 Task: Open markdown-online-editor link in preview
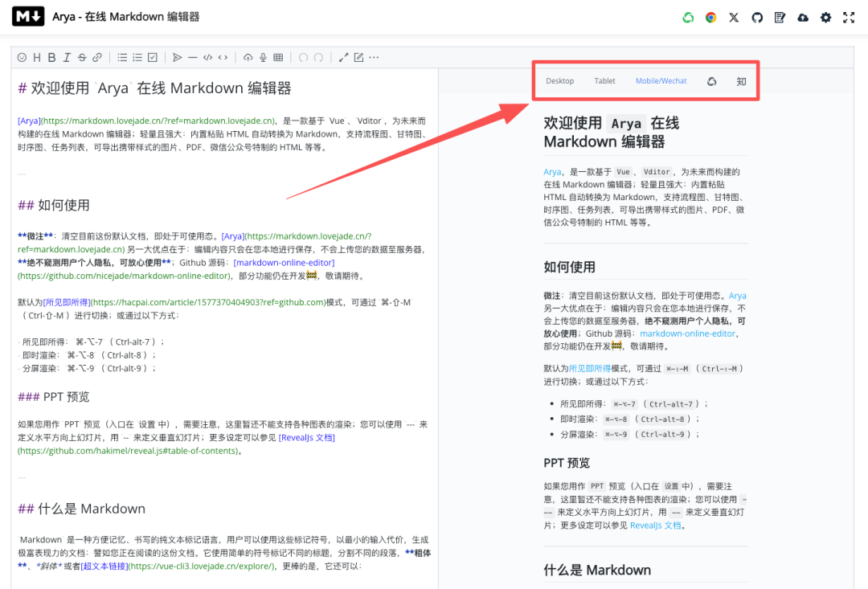pos(687,333)
